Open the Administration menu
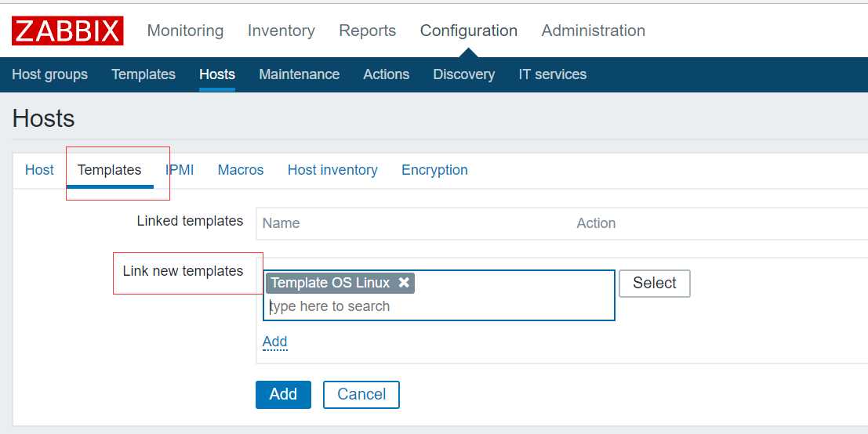This screenshot has height=434, width=868. [594, 31]
